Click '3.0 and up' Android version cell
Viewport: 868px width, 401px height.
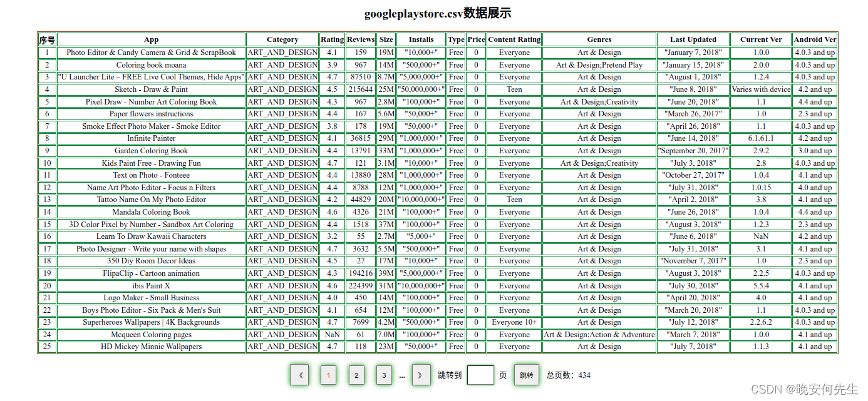[815, 151]
